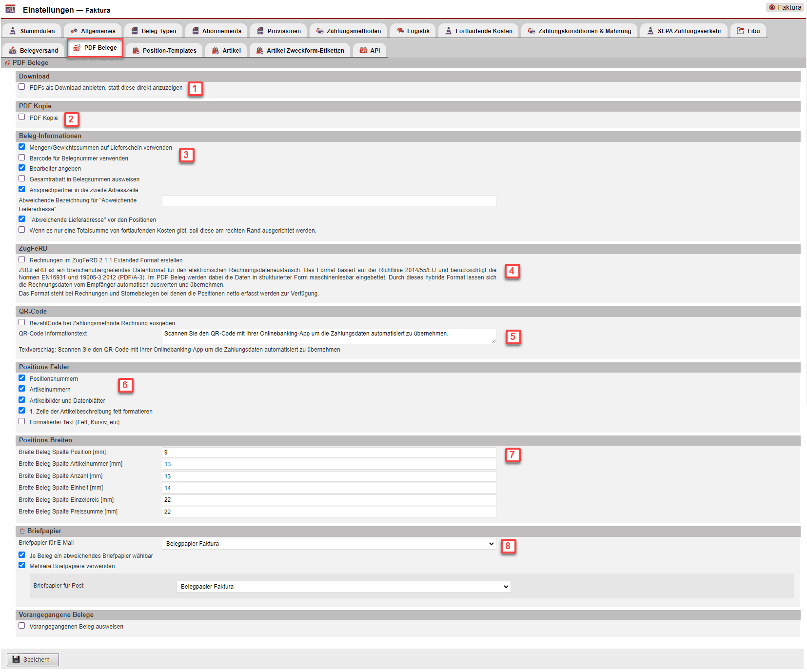Image resolution: width=807 pixels, height=672 pixels.
Task: Open the Artikel Zweckform-Etiketten tab
Action: [x=300, y=50]
